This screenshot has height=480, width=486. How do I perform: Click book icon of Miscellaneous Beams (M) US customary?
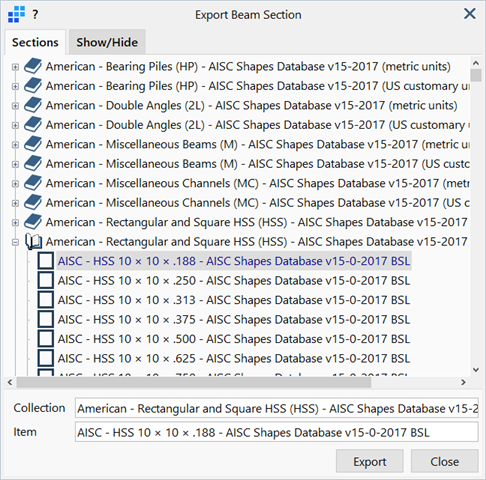(x=33, y=164)
